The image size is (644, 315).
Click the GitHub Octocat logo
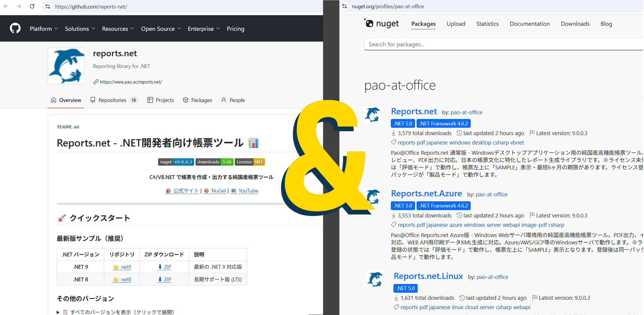click(x=15, y=28)
